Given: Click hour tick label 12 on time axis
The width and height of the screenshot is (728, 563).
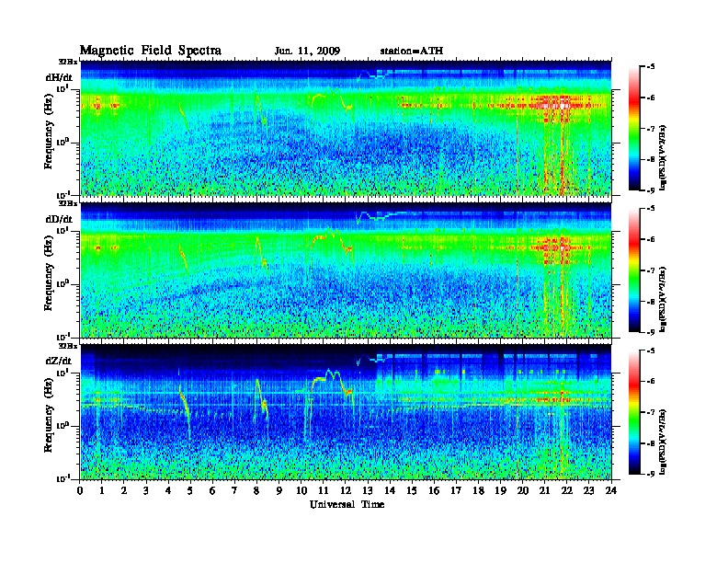Looking at the screenshot, I should (x=346, y=491).
